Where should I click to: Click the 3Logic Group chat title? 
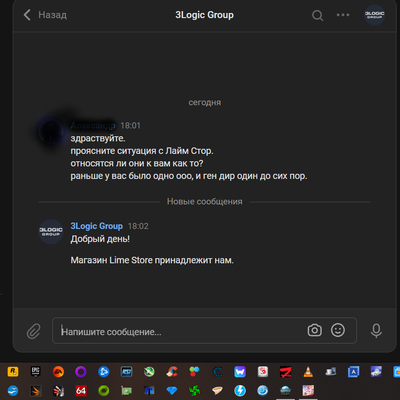tap(204, 15)
